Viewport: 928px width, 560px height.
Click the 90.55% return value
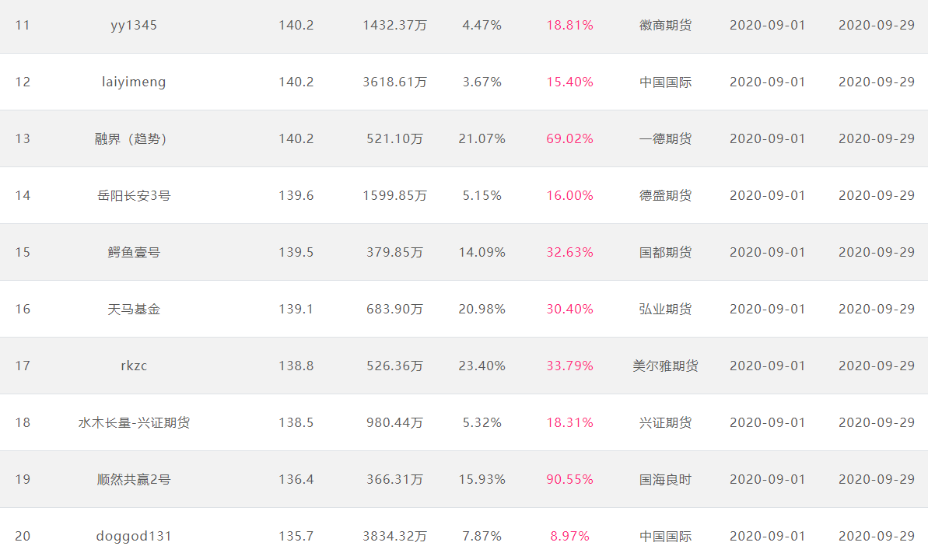click(570, 480)
